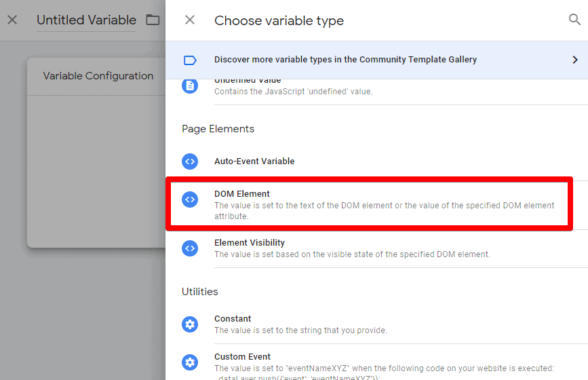Select Auto-Event Variable type

(x=254, y=161)
